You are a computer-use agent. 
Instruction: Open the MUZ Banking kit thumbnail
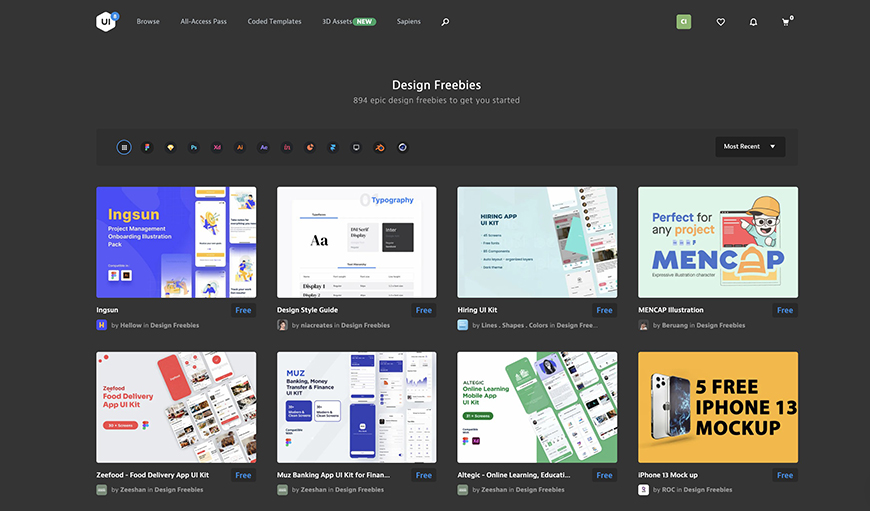tap(357, 407)
